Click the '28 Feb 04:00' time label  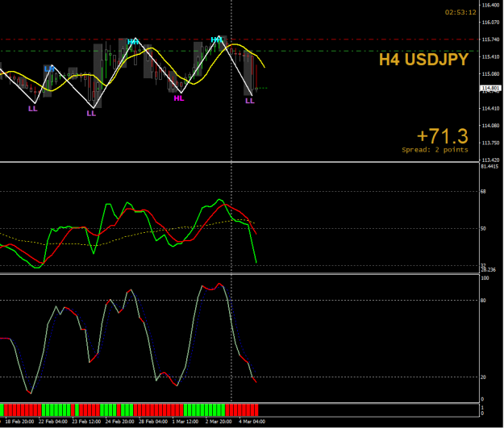[x=153, y=422]
